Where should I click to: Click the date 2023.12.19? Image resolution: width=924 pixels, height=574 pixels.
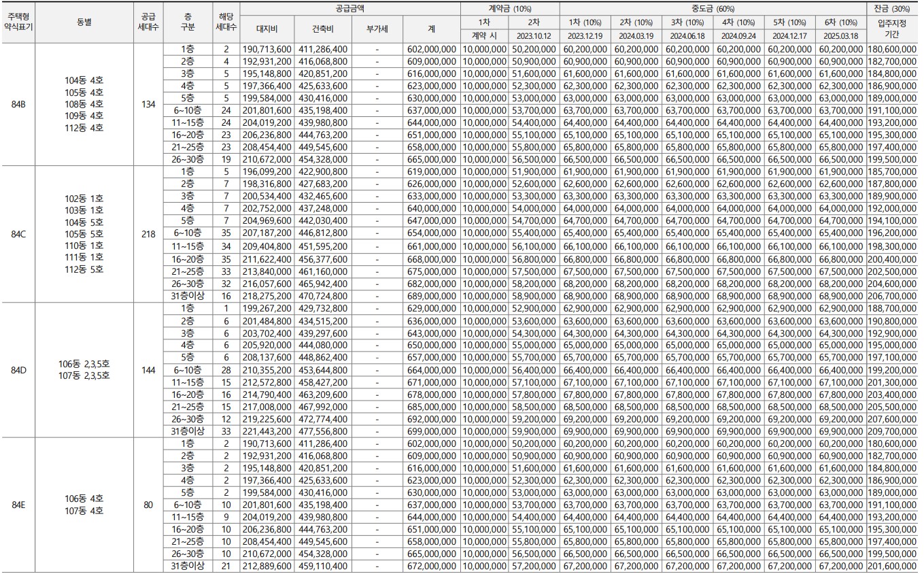coord(585,37)
